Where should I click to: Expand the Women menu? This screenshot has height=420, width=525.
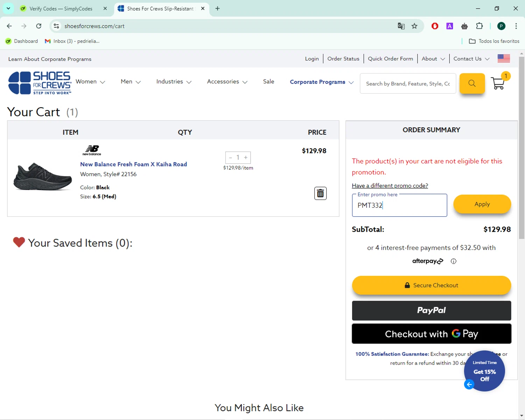90,82
